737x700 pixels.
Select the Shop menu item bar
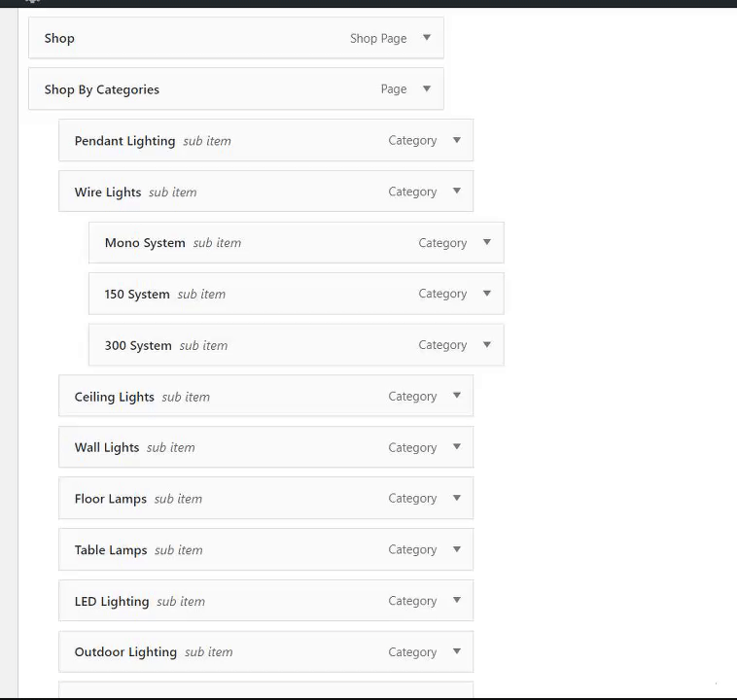(x=194, y=38)
